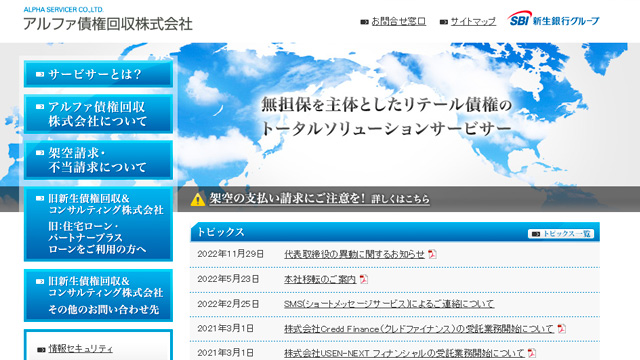Click PDF icon beside USEN-NEXT item
This screenshot has width=640, height=360.
pos(531,353)
